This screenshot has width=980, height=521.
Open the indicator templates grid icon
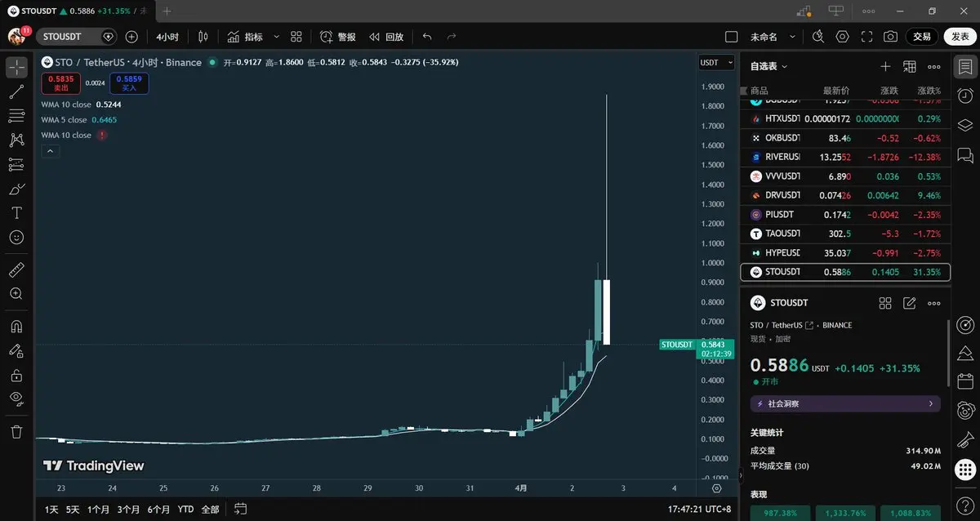click(296, 37)
